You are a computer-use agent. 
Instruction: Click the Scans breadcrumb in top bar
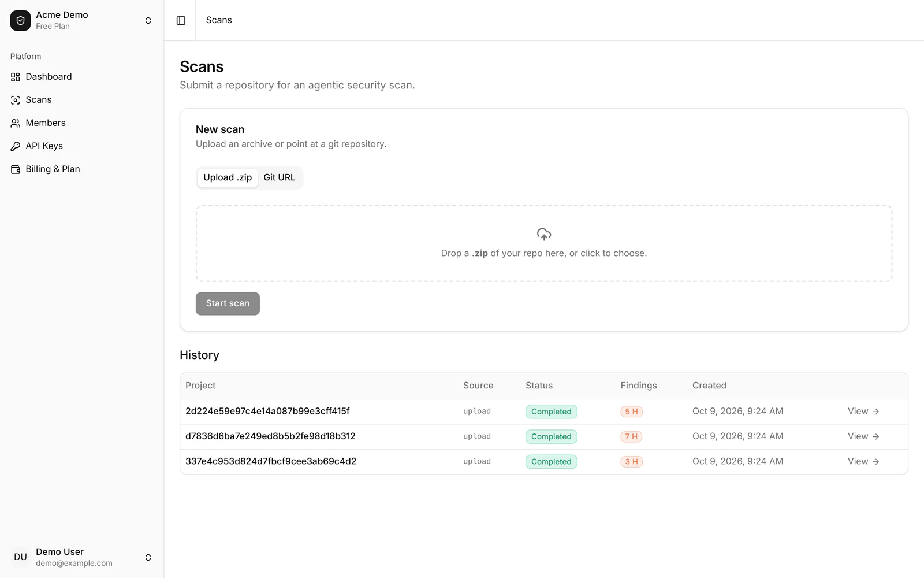[x=219, y=20]
